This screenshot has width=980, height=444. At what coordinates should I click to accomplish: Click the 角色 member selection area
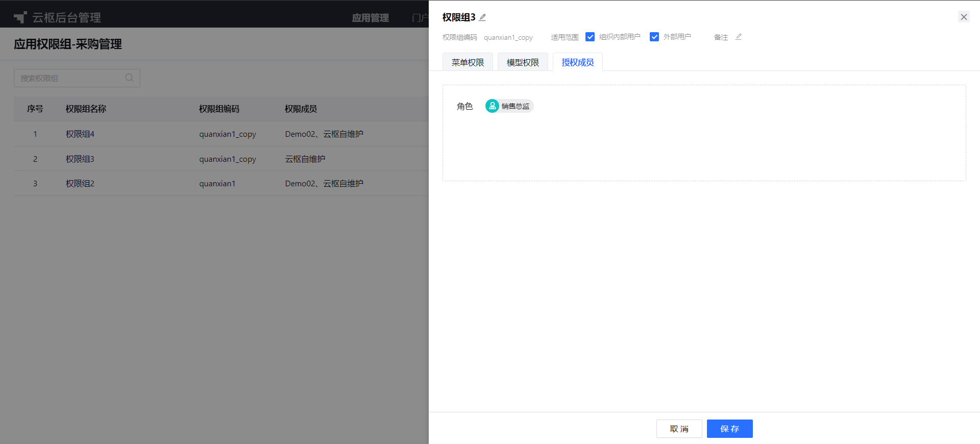[x=704, y=133]
